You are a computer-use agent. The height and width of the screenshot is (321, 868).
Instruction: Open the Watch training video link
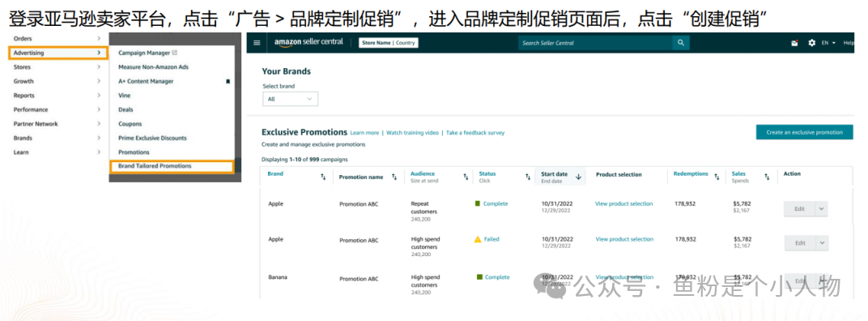pos(412,132)
